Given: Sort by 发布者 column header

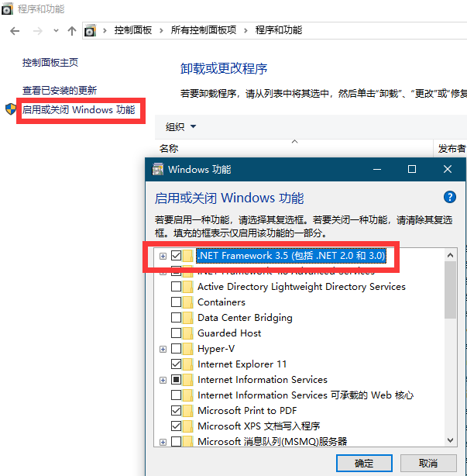Looking at the screenshot, I should point(452,148).
